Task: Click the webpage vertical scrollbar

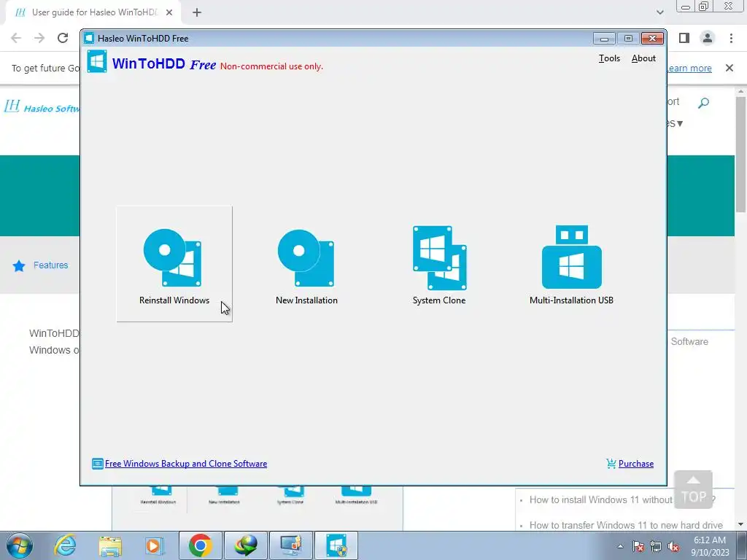Action: [741, 155]
